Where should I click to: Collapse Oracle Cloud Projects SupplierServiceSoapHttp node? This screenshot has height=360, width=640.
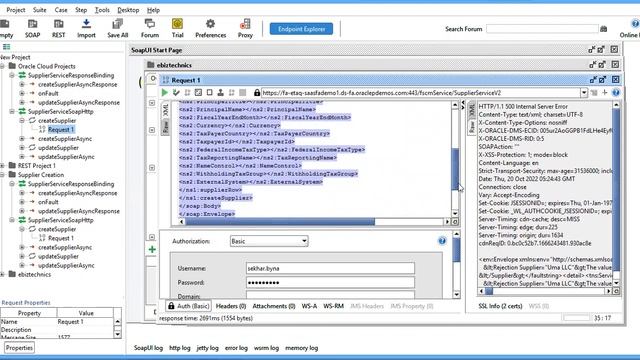[x=12, y=111]
